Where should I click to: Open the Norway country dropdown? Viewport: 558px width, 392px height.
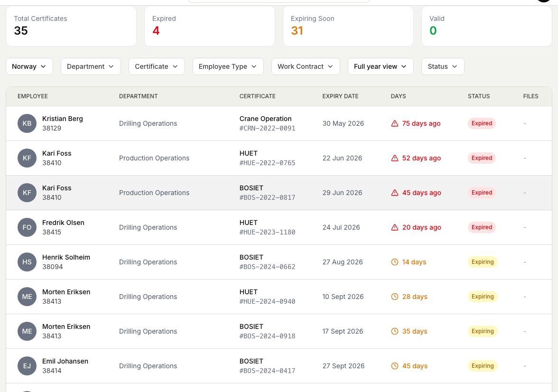[29, 66]
